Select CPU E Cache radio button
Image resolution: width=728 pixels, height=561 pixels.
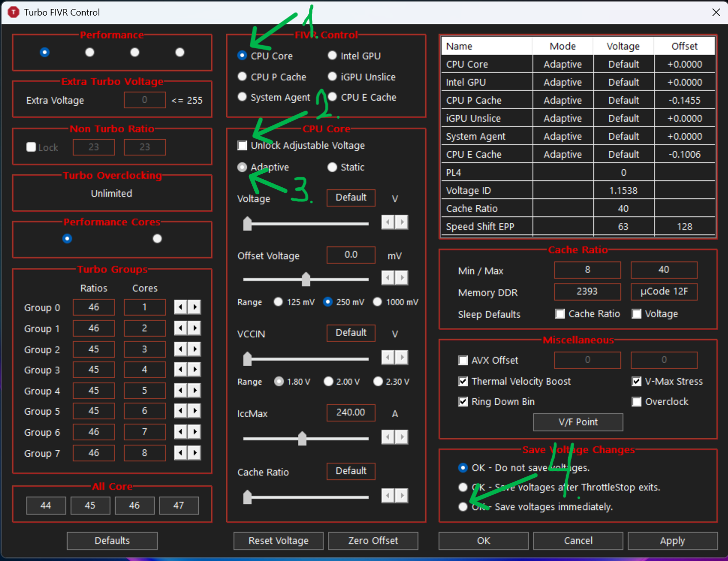pos(332,97)
